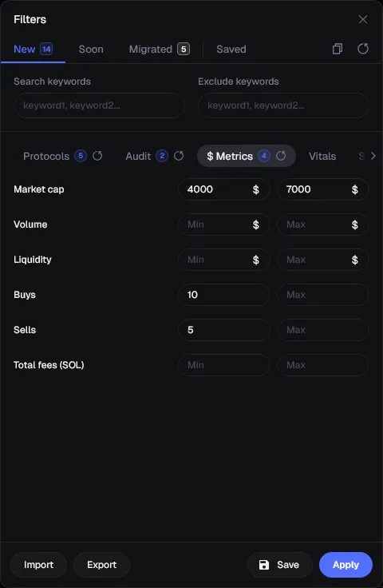Click the Export button
The image size is (383, 588).
point(102,565)
